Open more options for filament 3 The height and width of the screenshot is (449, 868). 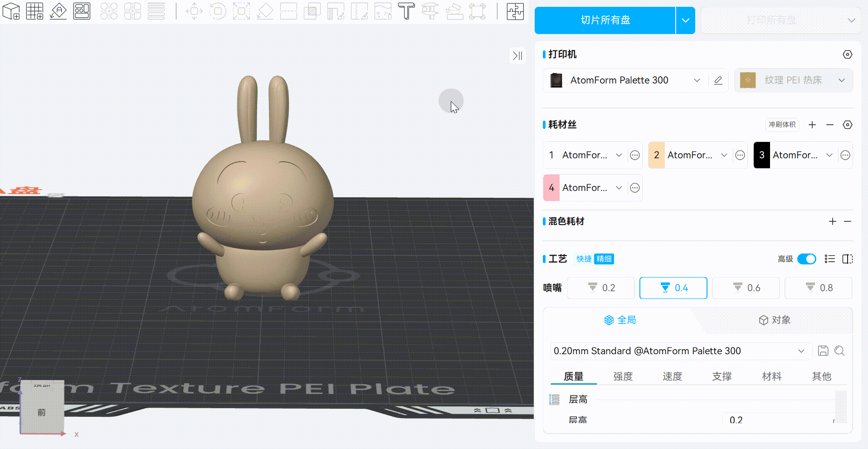coord(845,155)
